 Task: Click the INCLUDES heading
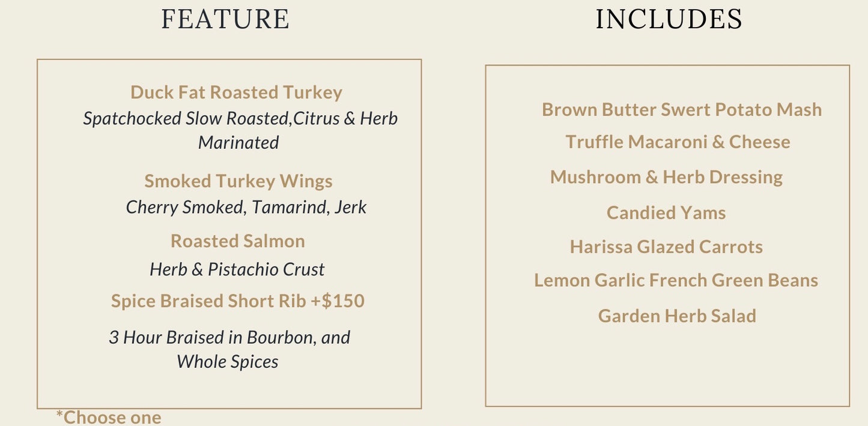coord(669,19)
